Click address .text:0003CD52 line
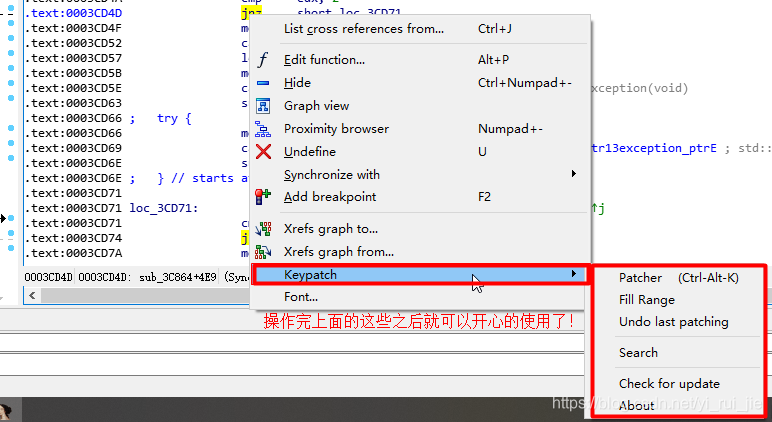 pos(74,43)
